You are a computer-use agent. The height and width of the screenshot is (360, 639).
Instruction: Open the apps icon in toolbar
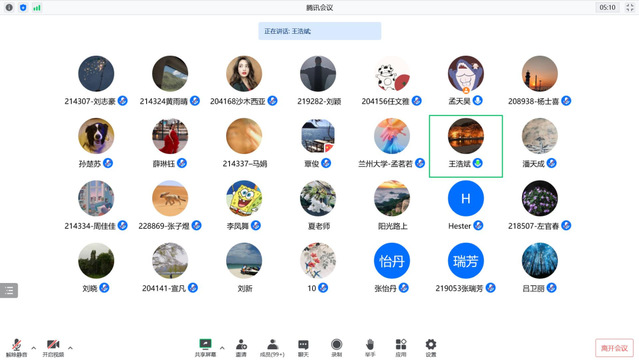[x=401, y=348]
